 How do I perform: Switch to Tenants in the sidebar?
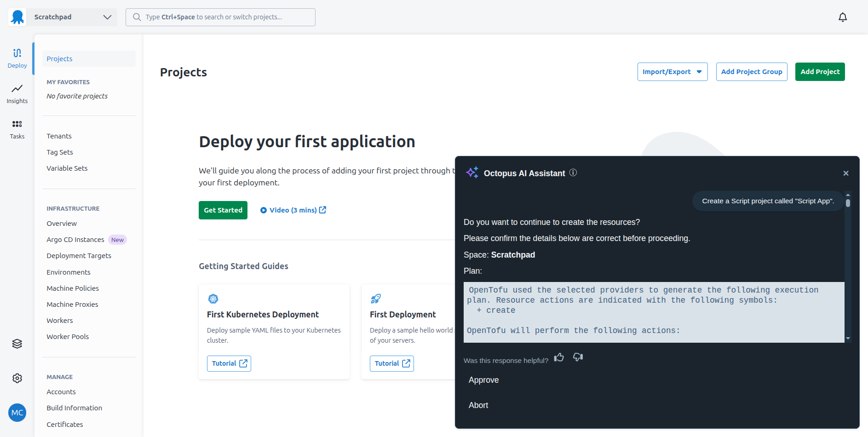coord(59,136)
